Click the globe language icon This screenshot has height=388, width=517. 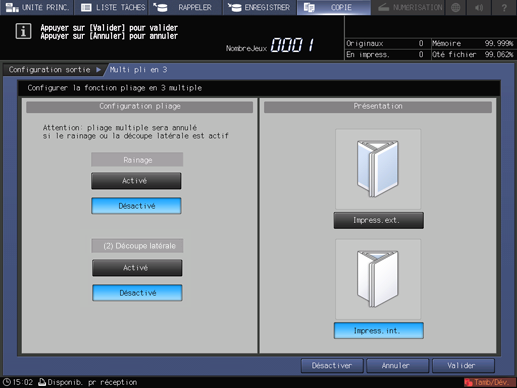455,7
